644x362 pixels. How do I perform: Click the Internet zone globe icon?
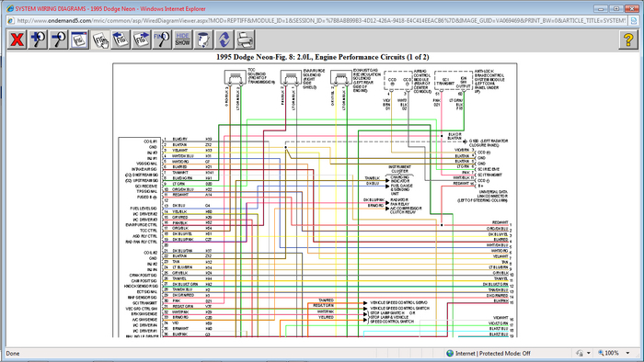[450, 353]
